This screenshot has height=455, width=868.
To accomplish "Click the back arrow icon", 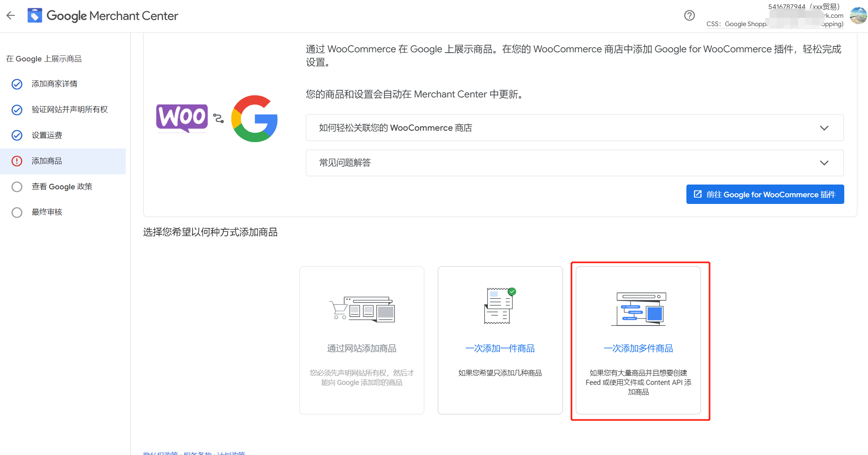I will [x=11, y=16].
